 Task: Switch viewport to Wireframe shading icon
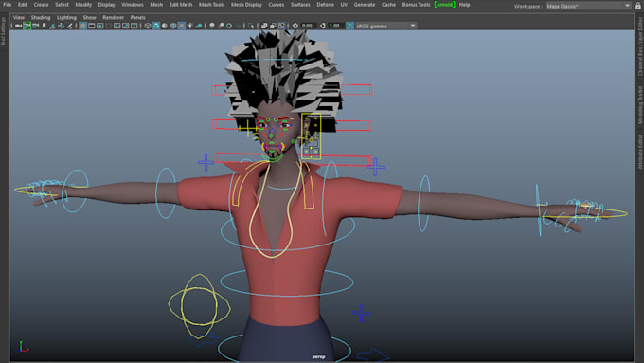148,26
